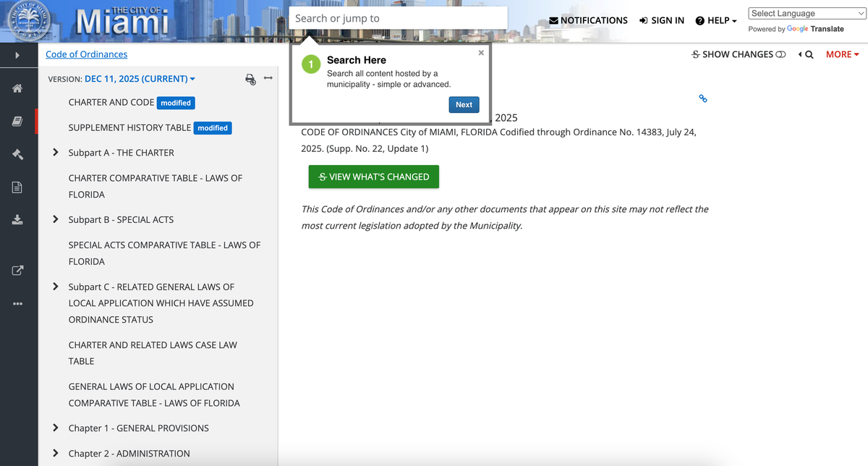Expand the sidebar with the arrow toggle

18,55
